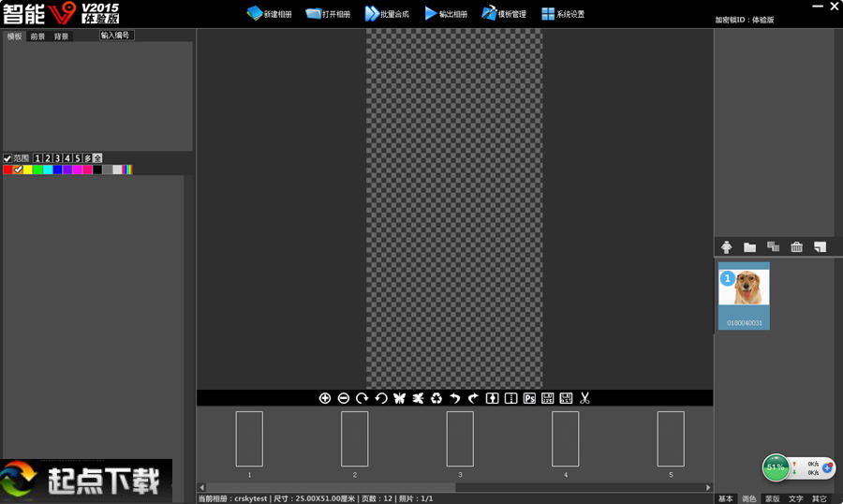
Task: Switch to the 背景 tab
Action: click(x=61, y=37)
